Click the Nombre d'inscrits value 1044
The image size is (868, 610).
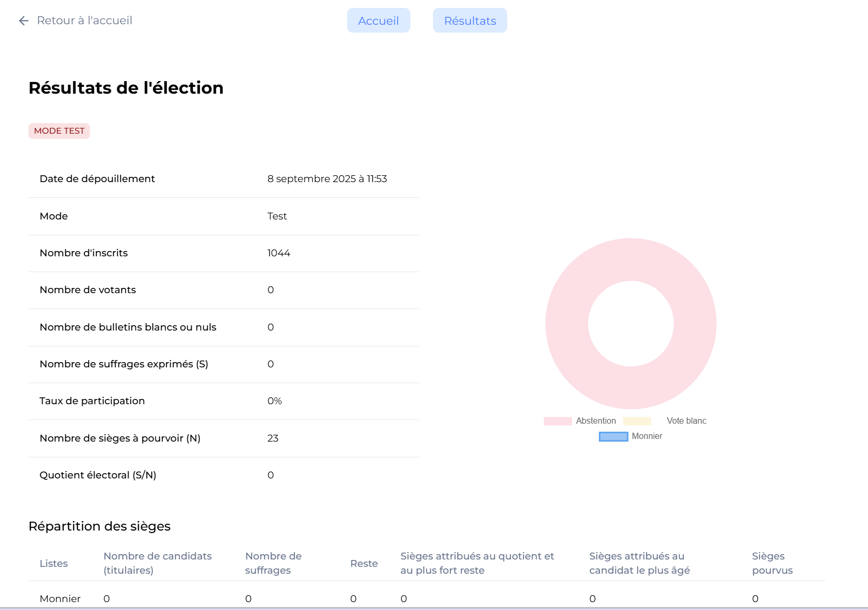279,253
